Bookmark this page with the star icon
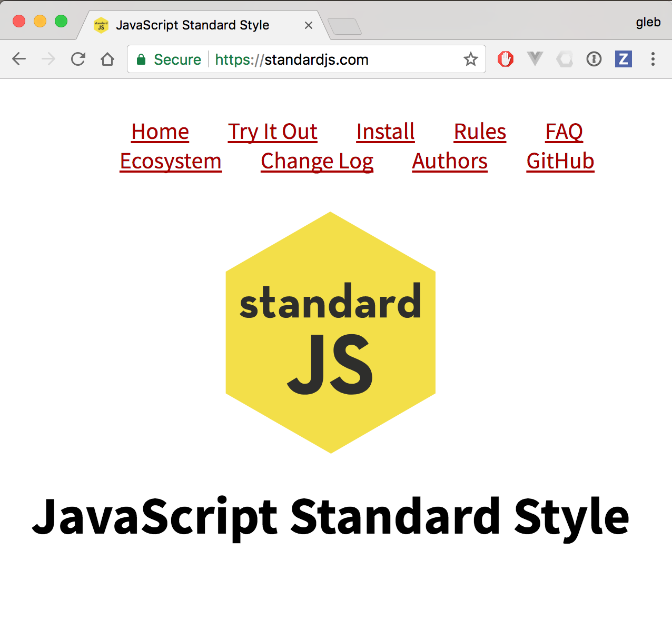This screenshot has width=672, height=641. pos(470,59)
